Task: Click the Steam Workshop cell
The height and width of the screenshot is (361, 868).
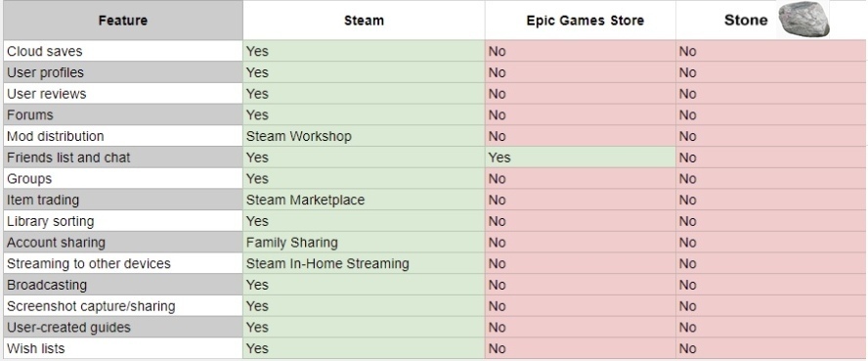Action: (x=364, y=136)
